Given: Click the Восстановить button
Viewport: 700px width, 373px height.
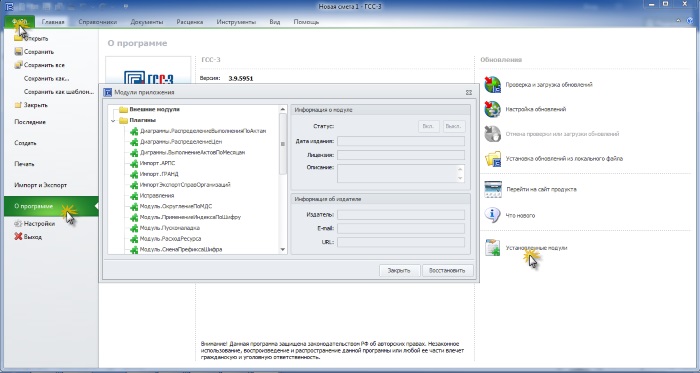Looking at the screenshot, I should (447, 270).
